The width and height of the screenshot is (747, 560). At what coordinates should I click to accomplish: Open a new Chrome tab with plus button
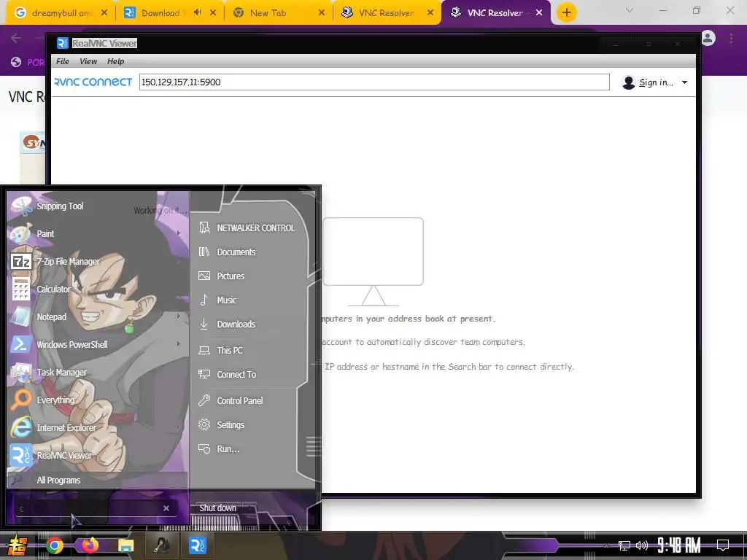coord(566,13)
